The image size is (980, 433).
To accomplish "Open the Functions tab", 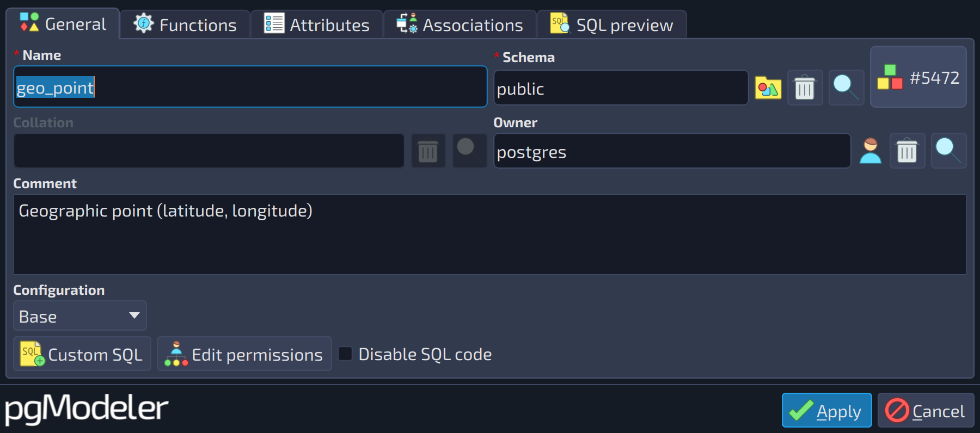I will (x=185, y=24).
